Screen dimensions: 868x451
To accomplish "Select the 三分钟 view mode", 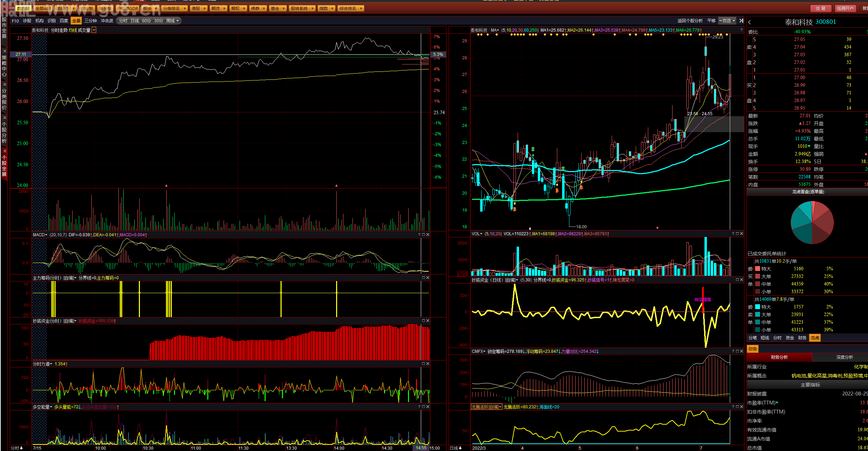I will click(91, 21).
